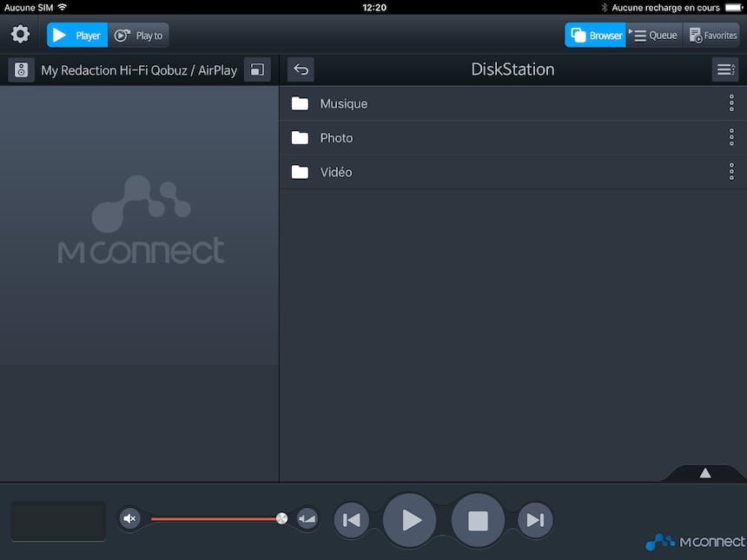This screenshot has height=560, width=747.
Task: Skip to next track
Action: 535,520
